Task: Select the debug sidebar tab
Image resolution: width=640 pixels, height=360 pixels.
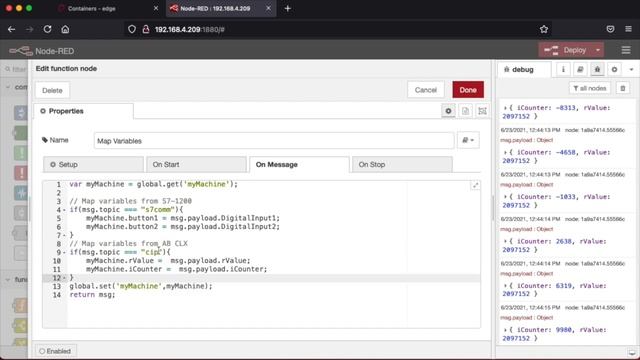Action: [524, 69]
